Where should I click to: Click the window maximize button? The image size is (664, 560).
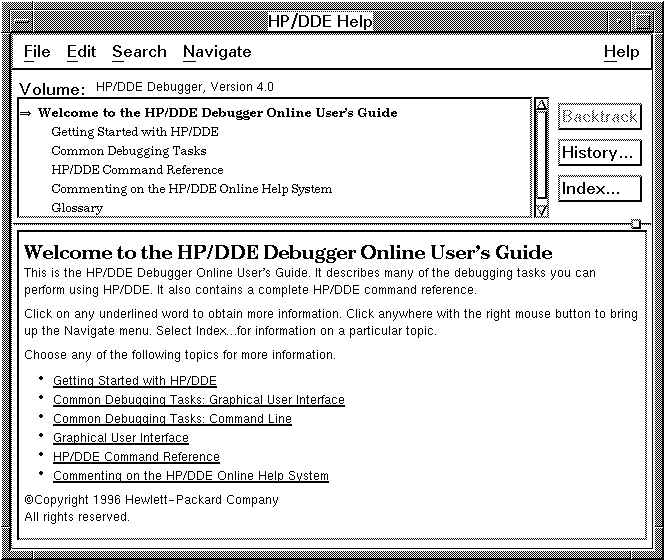642,21
